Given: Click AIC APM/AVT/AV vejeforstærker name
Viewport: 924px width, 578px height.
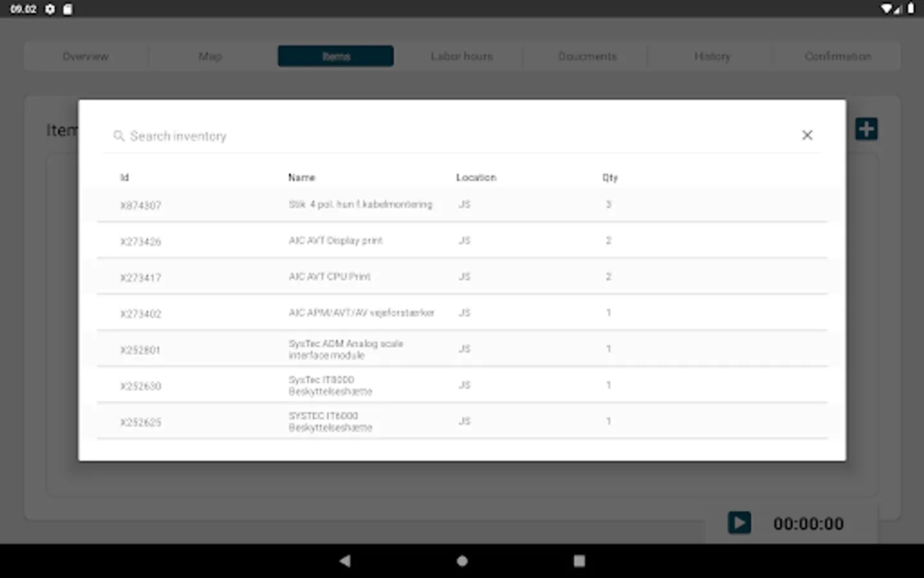Looking at the screenshot, I should [361, 313].
